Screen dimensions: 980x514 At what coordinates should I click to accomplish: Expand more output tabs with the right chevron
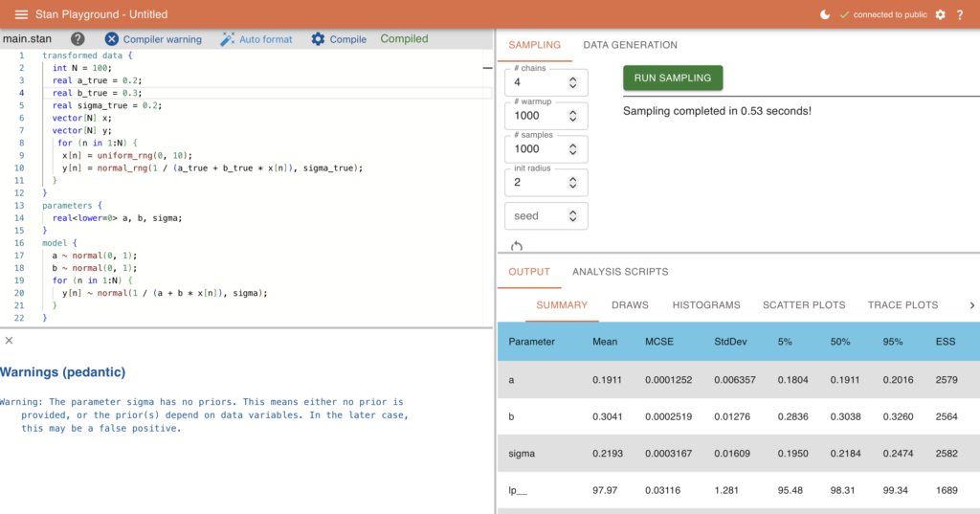(972, 305)
